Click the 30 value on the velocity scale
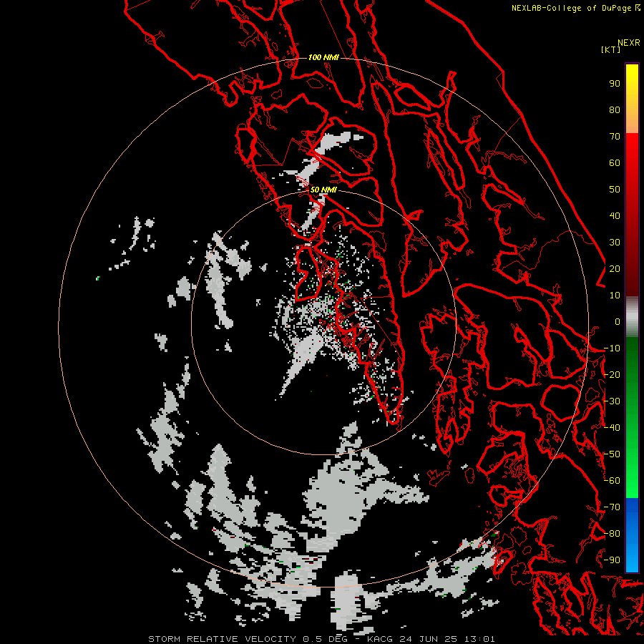644x644 pixels. pos(615,243)
